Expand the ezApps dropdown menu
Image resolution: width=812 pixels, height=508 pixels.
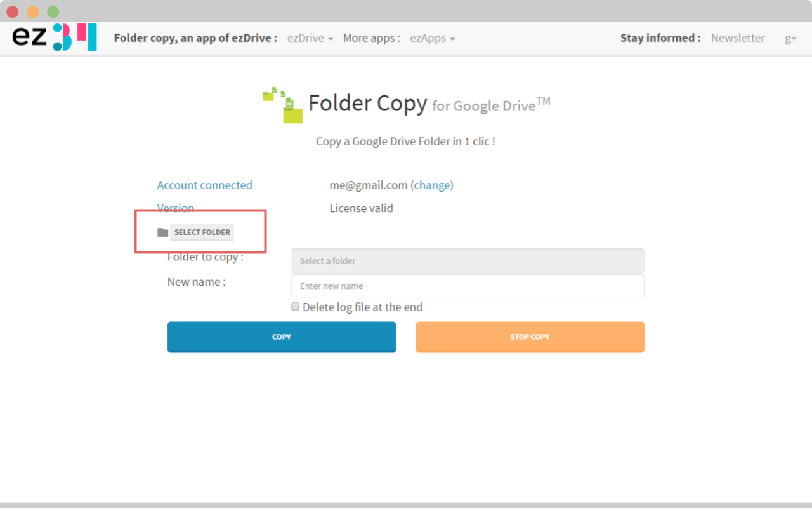click(433, 38)
